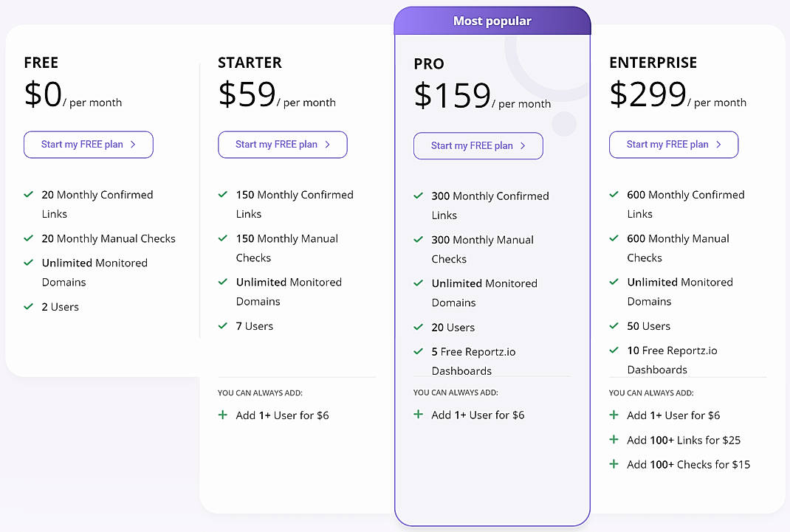The width and height of the screenshot is (790, 532).
Task: Click the checkmark beside Pro's 5 Free Reportz.io Dashboards
Action: coord(418,352)
